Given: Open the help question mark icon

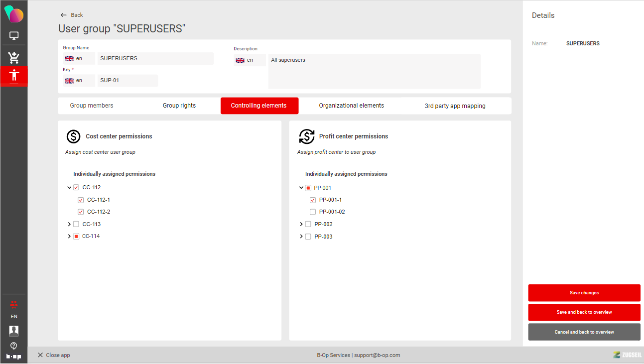Looking at the screenshot, I should tap(14, 346).
